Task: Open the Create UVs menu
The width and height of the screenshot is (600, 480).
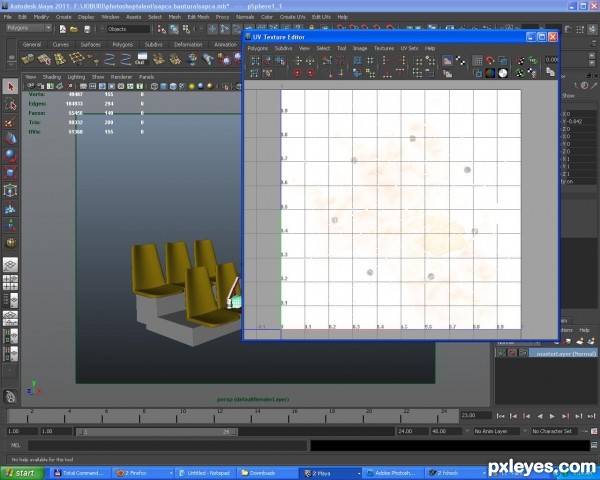Action: tap(292, 17)
